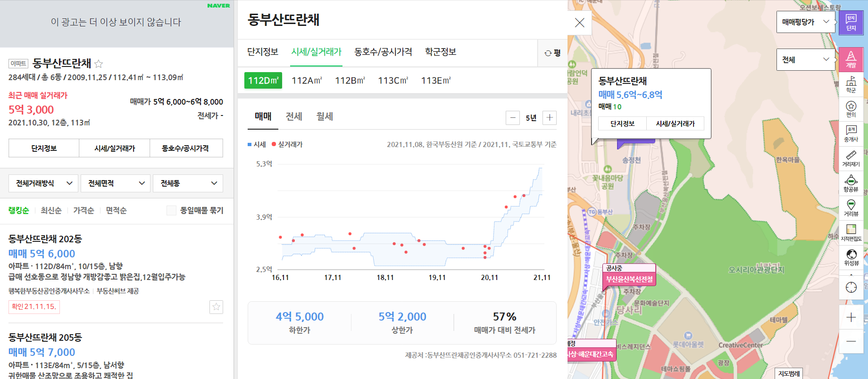
Task: Click 실거래가 legend entry in the chart
Action: click(287, 145)
